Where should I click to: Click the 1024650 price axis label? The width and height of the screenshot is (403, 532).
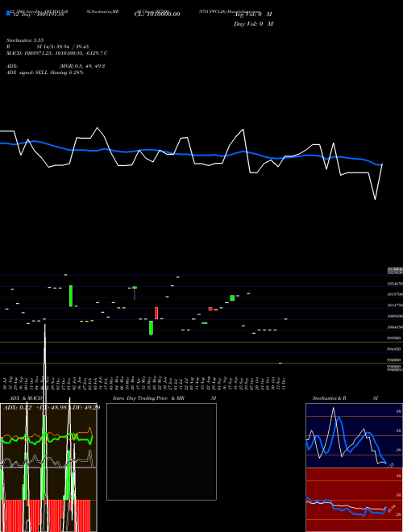point(395,283)
